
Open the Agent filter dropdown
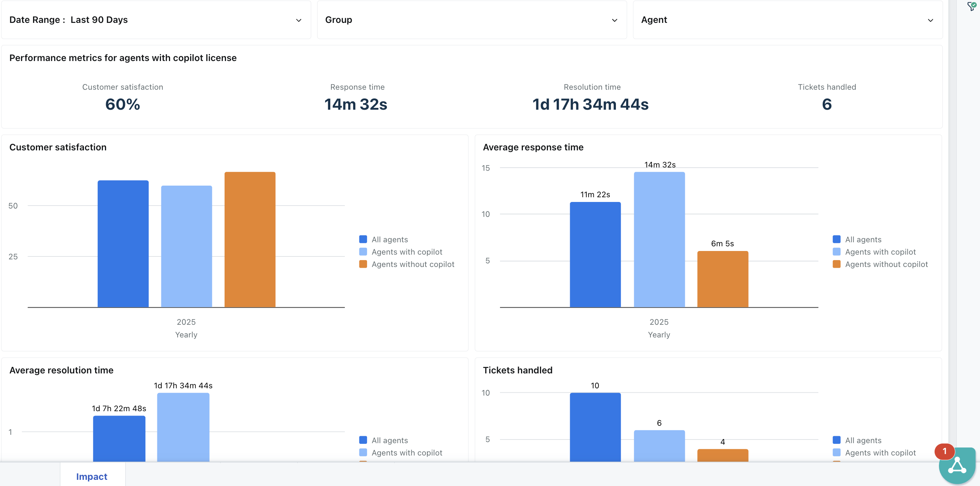pos(787,20)
